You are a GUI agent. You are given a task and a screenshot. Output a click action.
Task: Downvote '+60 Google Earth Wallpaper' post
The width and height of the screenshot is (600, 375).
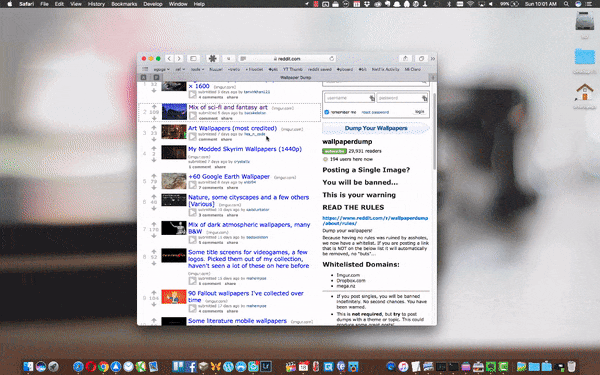point(154,188)
